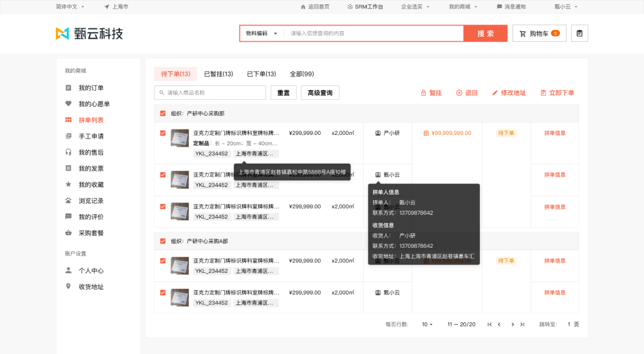This screenshot has height=354, width=644.
Task: Click the 我的订单 sidebar icon
Action: [68, 88]
